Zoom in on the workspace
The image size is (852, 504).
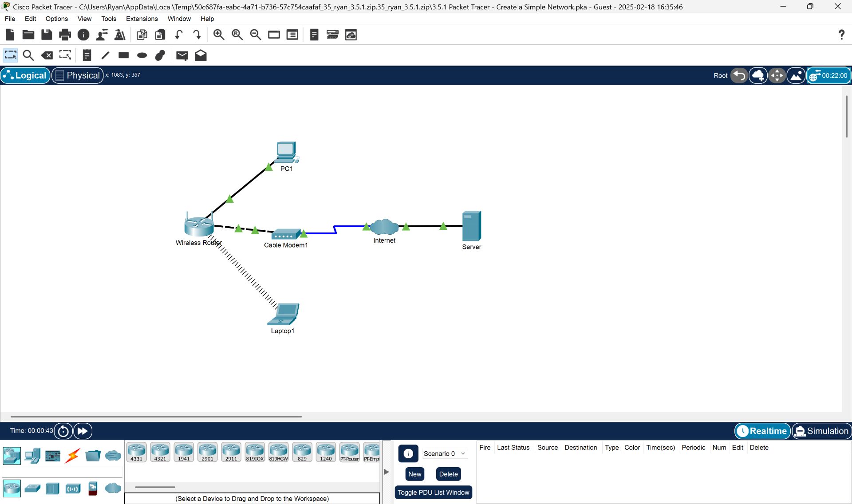click(219, 35)
